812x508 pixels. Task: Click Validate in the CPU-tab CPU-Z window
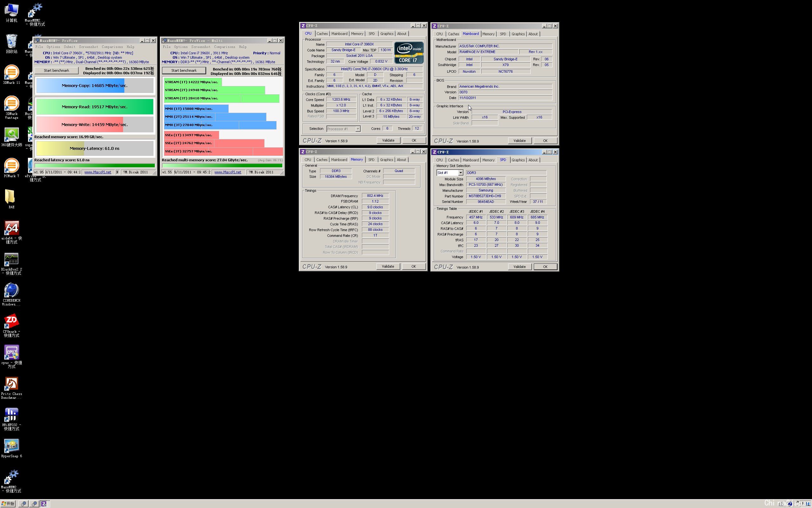tap(388, 140)
